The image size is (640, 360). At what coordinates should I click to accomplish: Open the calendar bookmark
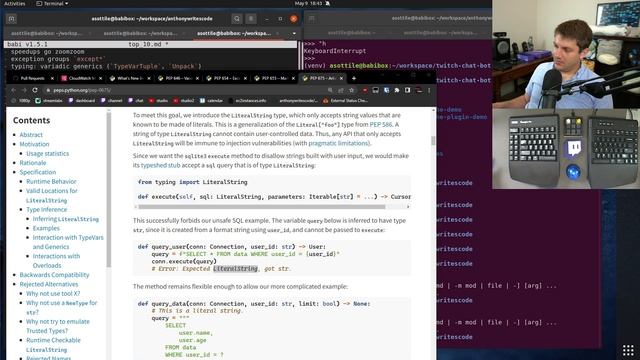pyautogui.click(x=211, y=100)
